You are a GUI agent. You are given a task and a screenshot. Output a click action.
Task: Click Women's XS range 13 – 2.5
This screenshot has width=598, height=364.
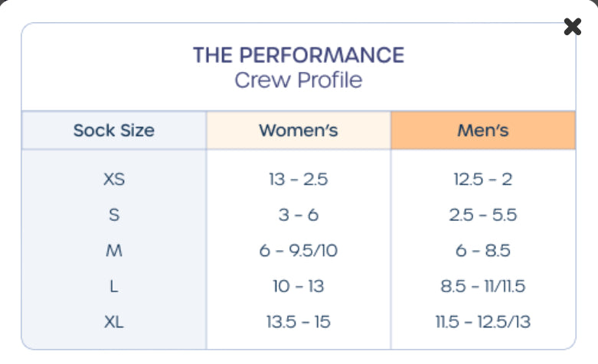pyautogui.click(x=298, y=180)
